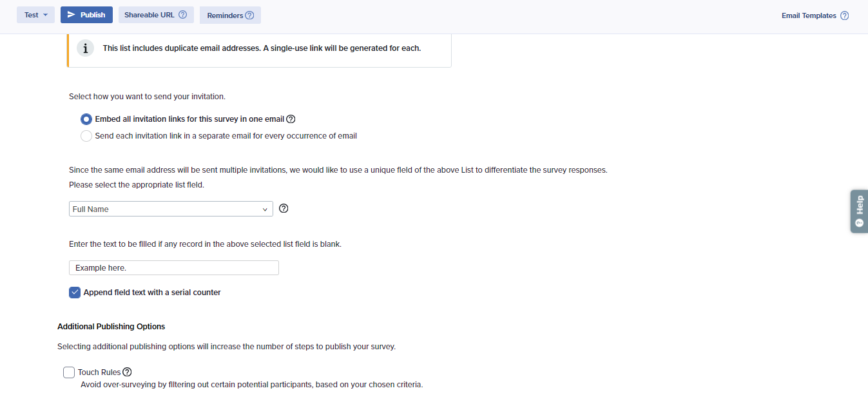Image resolution: width=868 pixels, height=395 pixels.
Task: Open the Help side tab
Action: click(x=859, y=211)
